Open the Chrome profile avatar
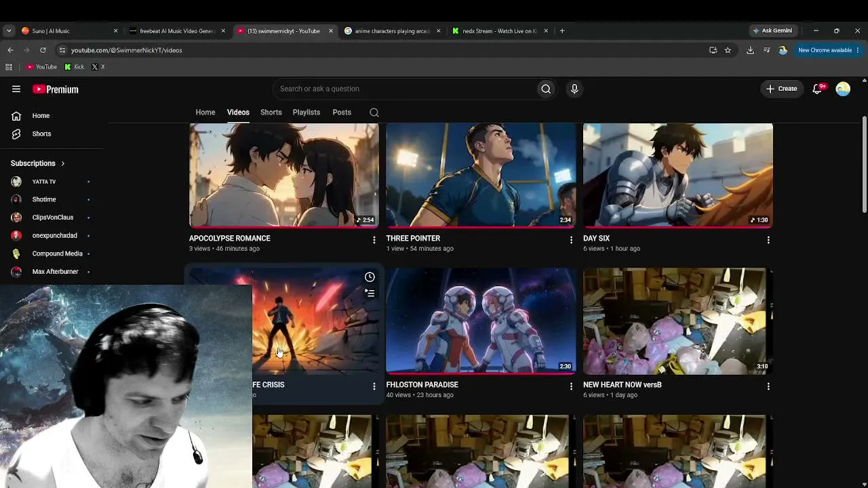This screenshot has width=868, height=488. 783,50
